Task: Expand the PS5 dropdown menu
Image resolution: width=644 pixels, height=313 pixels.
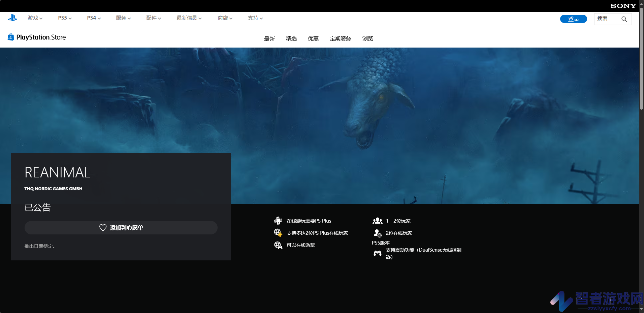Action: tap(65, 18)
